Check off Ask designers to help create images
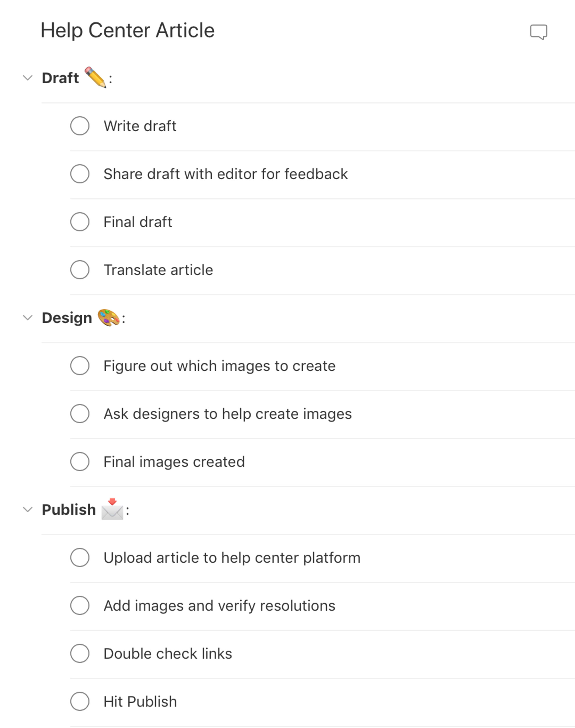Viewport: 575px width, 728px height. point(80,414)
